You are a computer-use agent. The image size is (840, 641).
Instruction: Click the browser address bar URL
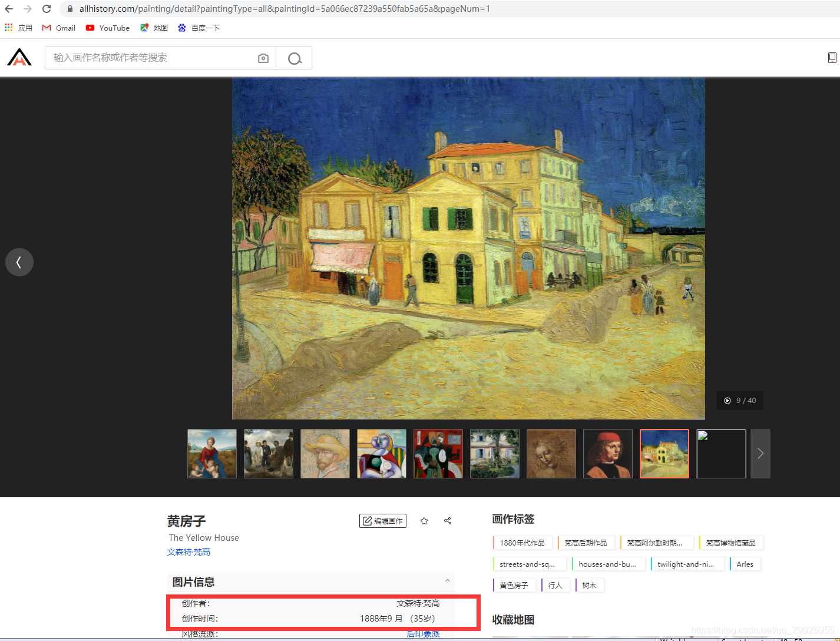pos(285,9)
